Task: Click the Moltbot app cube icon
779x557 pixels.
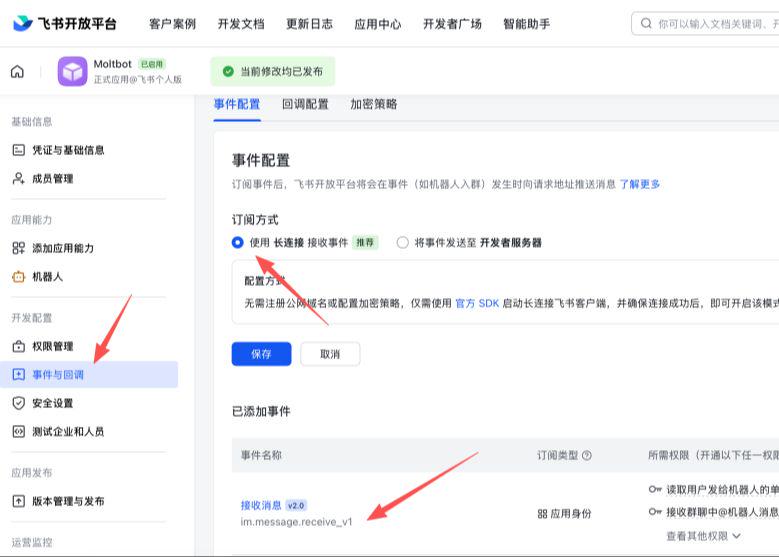Action: 73,71
